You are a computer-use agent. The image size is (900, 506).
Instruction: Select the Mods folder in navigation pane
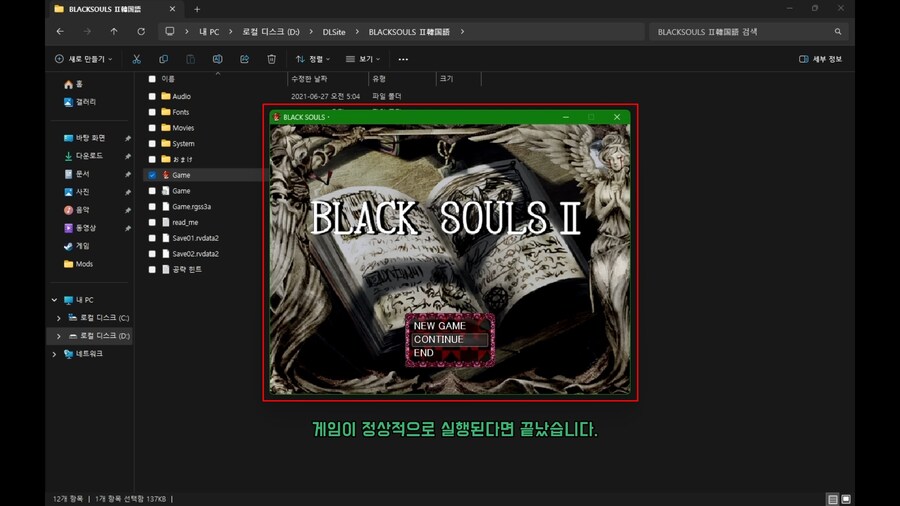(78, 264)
